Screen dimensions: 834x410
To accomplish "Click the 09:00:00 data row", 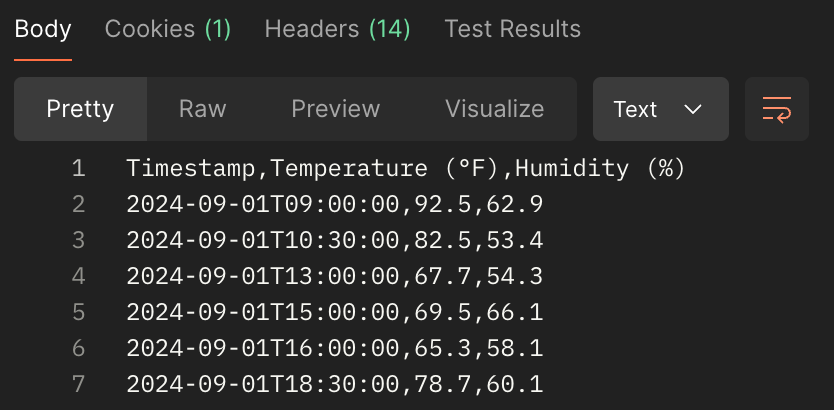I will [334, 204].
